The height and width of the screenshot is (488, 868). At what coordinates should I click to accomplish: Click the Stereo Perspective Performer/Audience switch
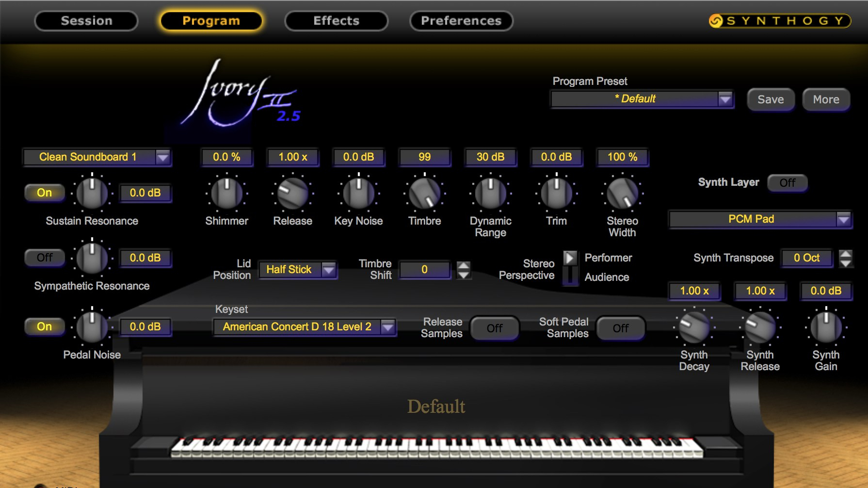(570, 267)
